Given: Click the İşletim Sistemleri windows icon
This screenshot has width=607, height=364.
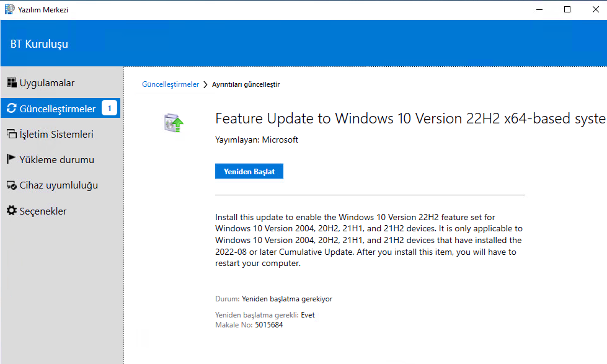Looking at the screenshot, I should [x=12, y=134].
